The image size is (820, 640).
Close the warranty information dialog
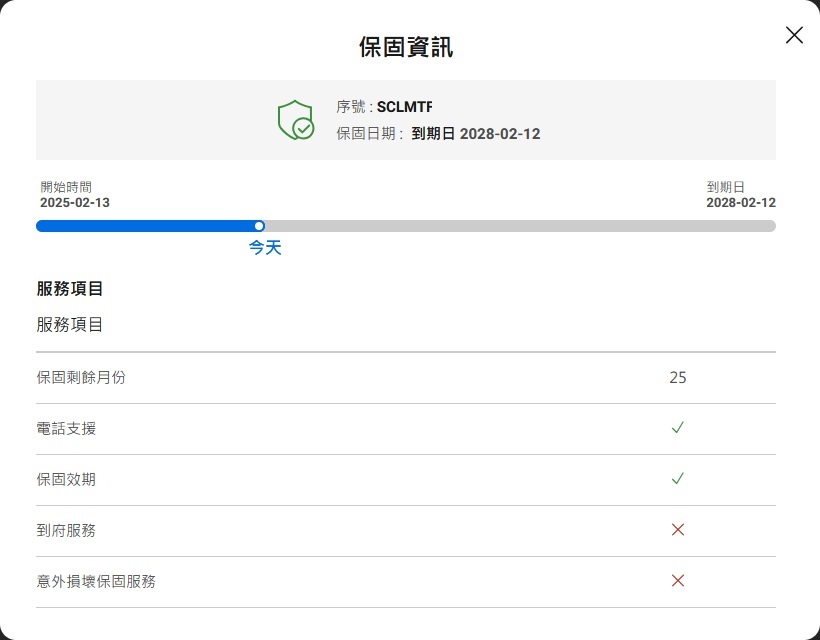click(x=794, y=36)
